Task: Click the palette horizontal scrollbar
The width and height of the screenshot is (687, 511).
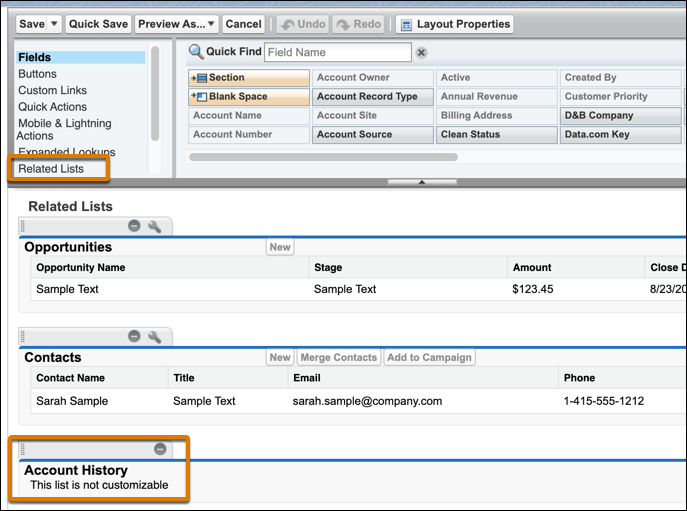Action: pos(323,157)
